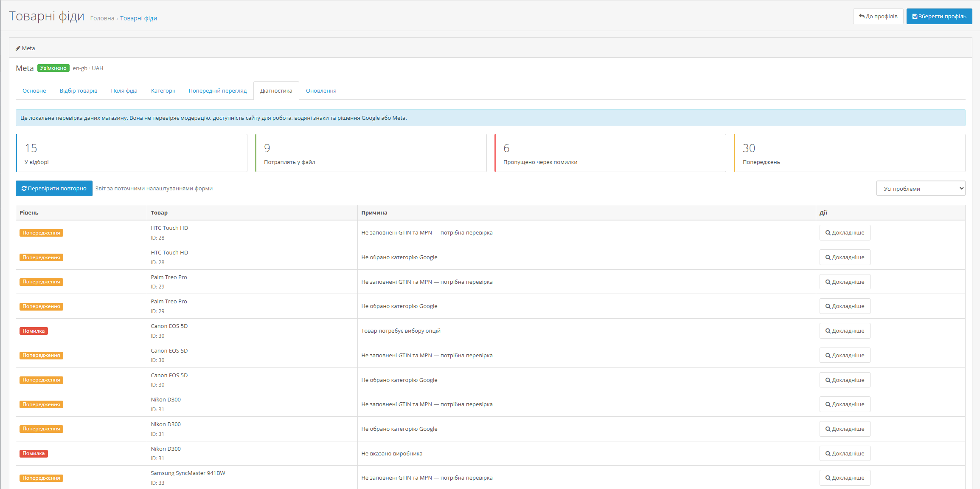Switch to the Категорії tab

coord(163,91)
